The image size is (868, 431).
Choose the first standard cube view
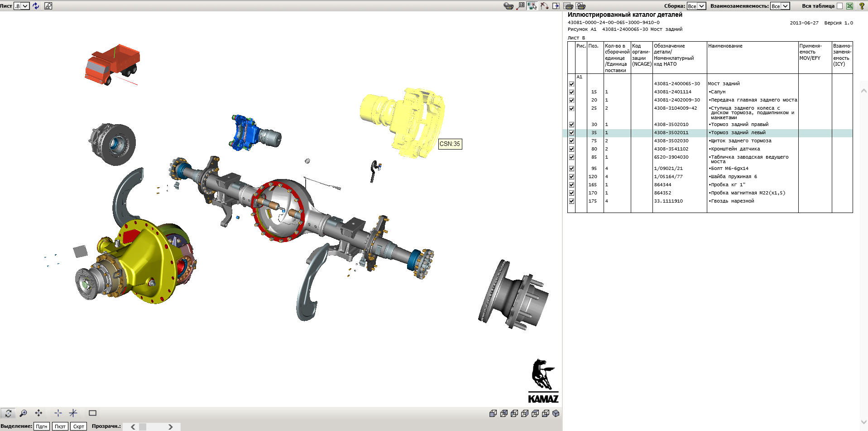pyautogui.click(x=493, y=413)
